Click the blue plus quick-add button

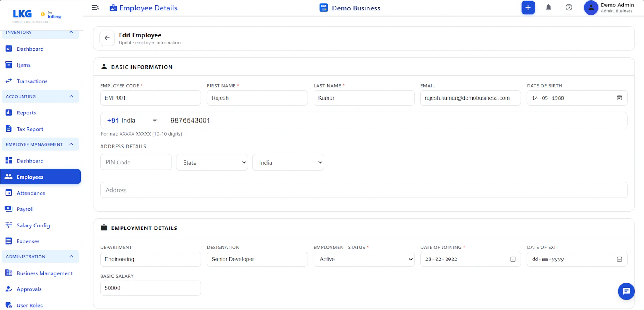(528, 8)
